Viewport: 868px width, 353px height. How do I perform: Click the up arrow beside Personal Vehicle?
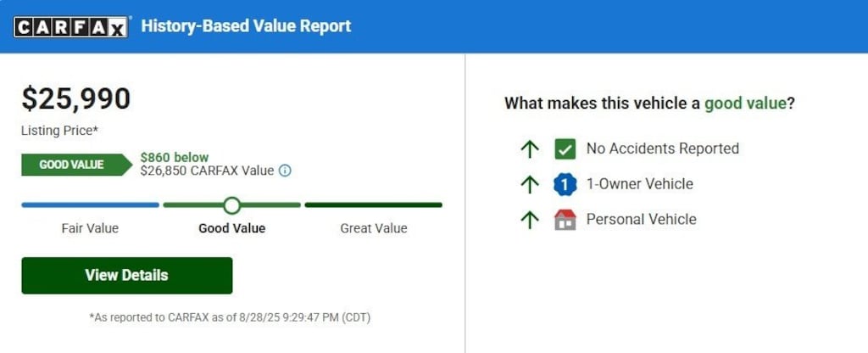click(x=530, y=220)
